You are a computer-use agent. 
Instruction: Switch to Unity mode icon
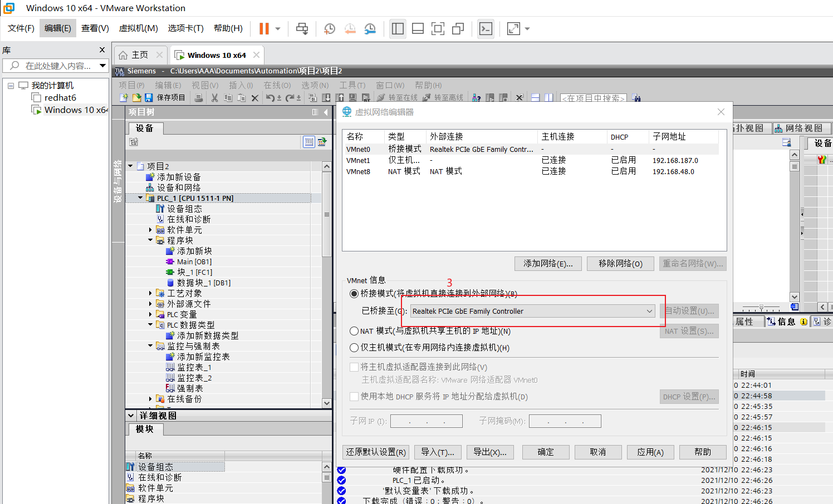[x=458, y=28]
